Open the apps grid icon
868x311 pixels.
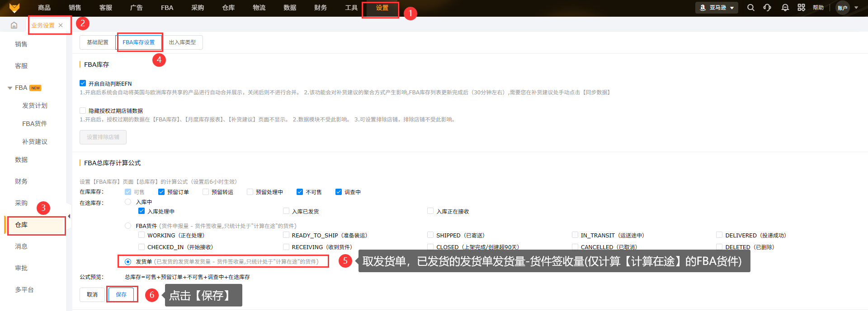(x=802, y=8)
